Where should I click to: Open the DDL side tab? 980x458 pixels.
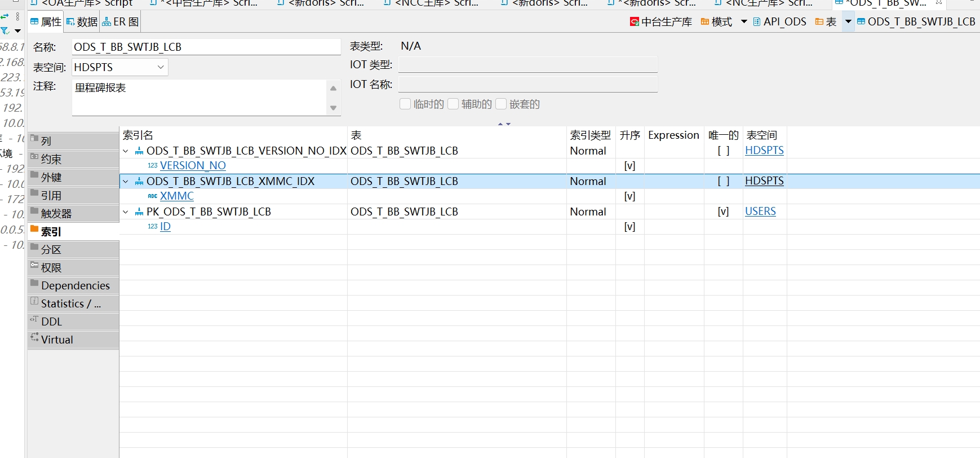[73, 322]
